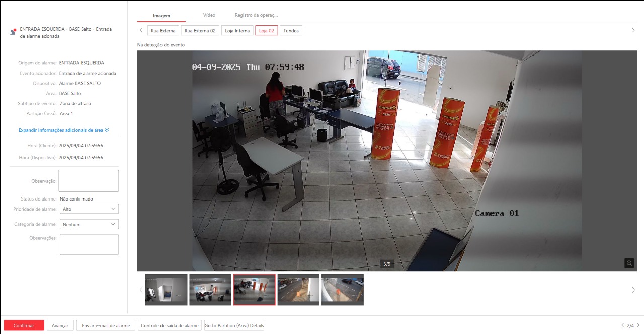Select the Fundos camera view
The width and height of the screenshot is (644, 334).
point(291,31)
